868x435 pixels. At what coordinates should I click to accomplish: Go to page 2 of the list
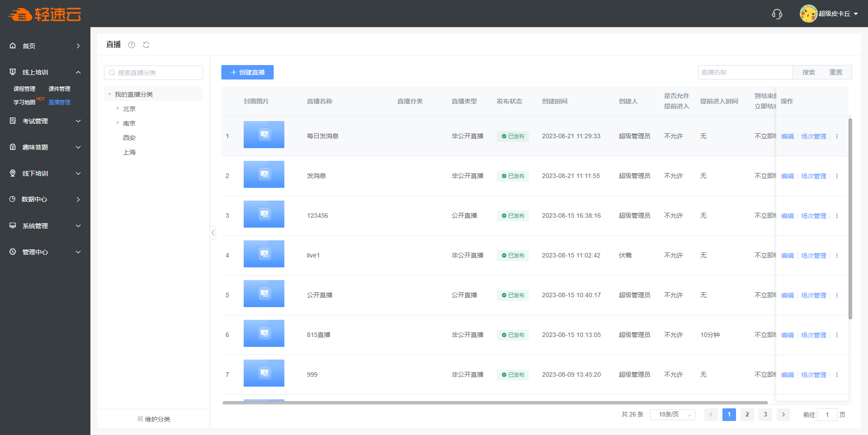point(747,415)
